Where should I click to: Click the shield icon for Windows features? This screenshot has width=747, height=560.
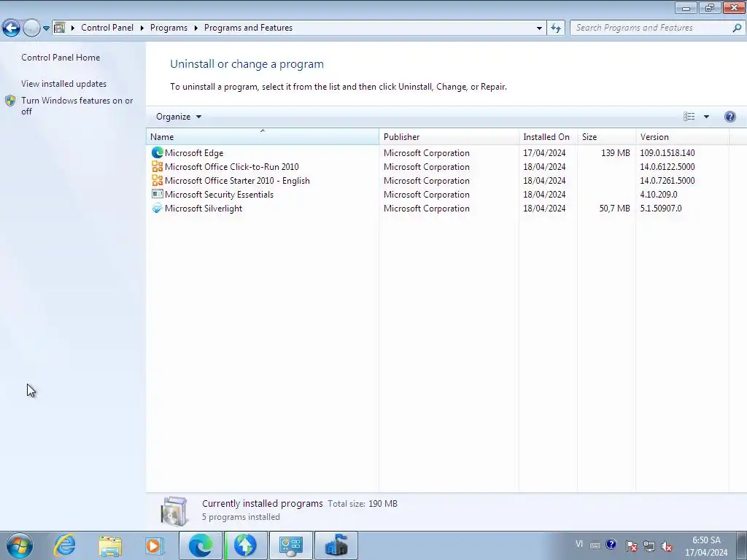[10, 101]
